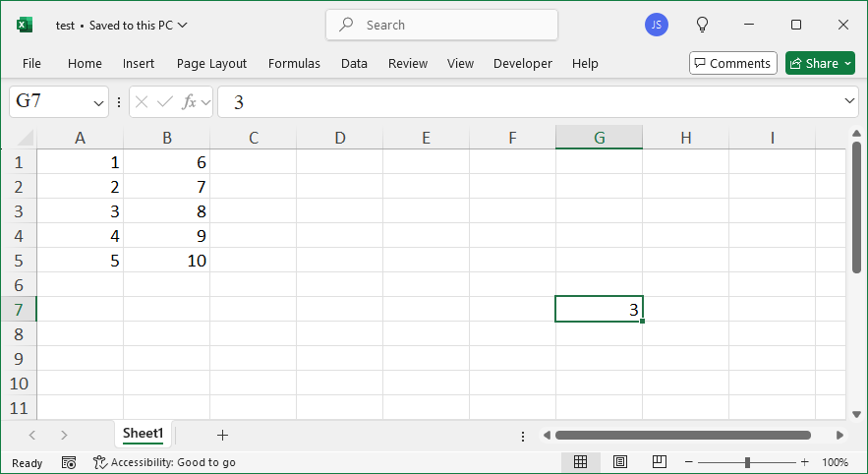
Task: Select column C header
Action: (254, 138)
